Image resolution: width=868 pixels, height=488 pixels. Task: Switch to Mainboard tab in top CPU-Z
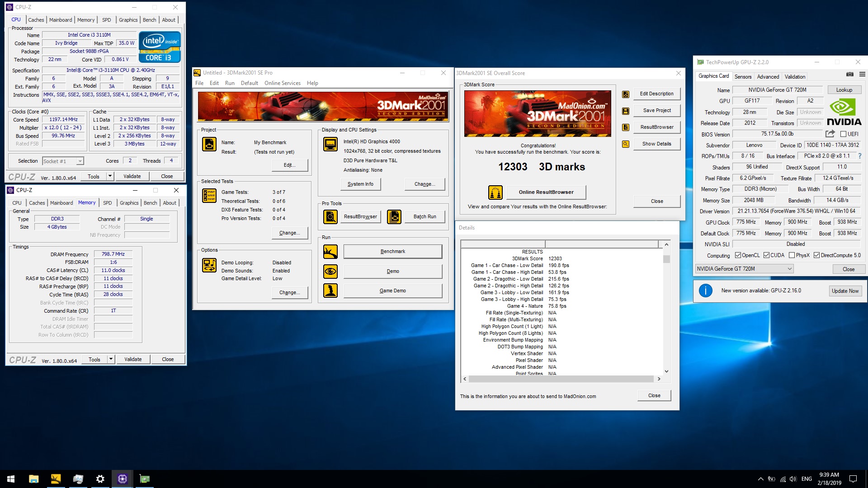click(x=61, y=20)
